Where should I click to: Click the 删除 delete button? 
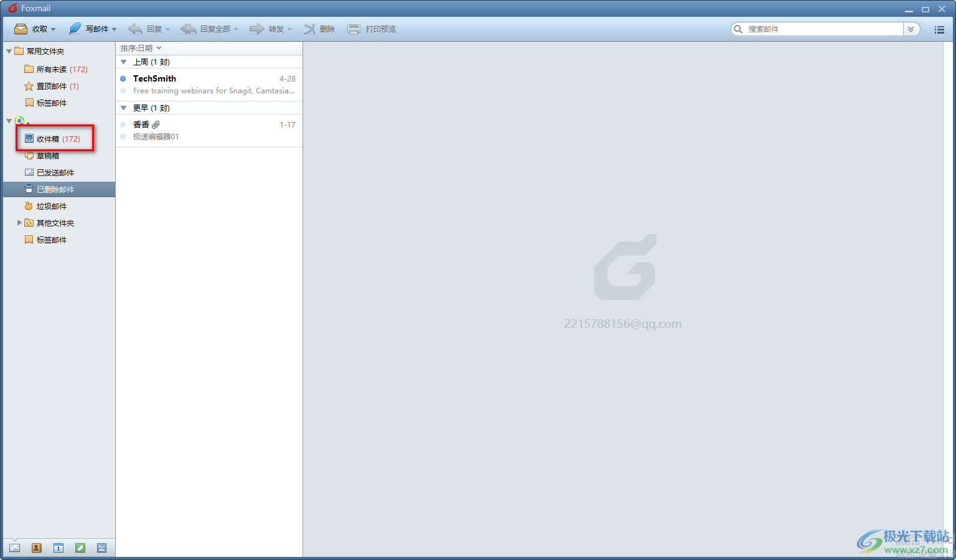(319, 29)
